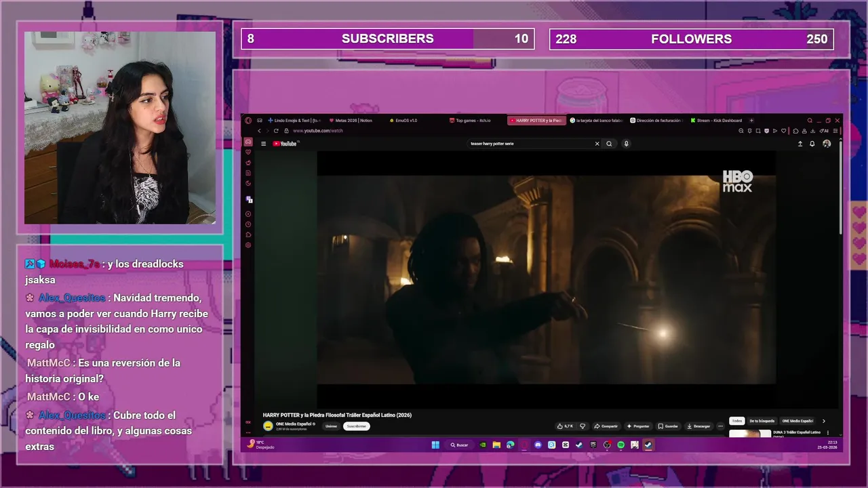Start voice search with the microphone icon
Screen dimensions: 868x488
click(x=626, y=144)
